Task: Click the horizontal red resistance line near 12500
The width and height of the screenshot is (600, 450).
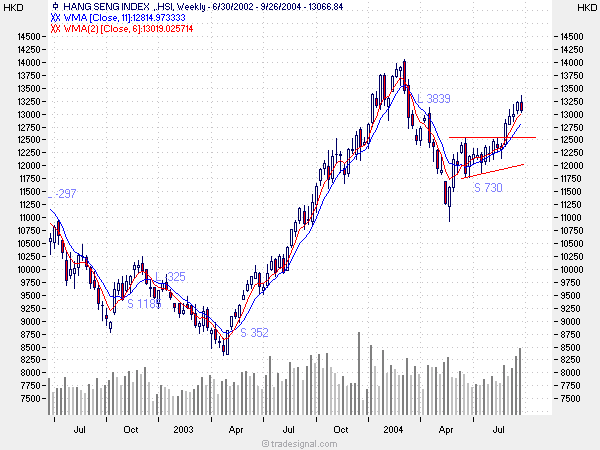Action: [x=492, y=137]
